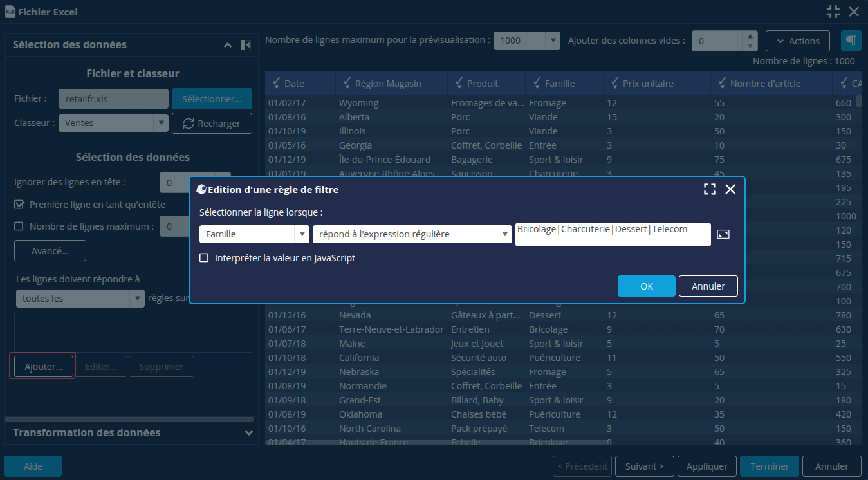Close the filter rule edit dialog
Viewport: 868px width, 480px height.
coord(730,189)
